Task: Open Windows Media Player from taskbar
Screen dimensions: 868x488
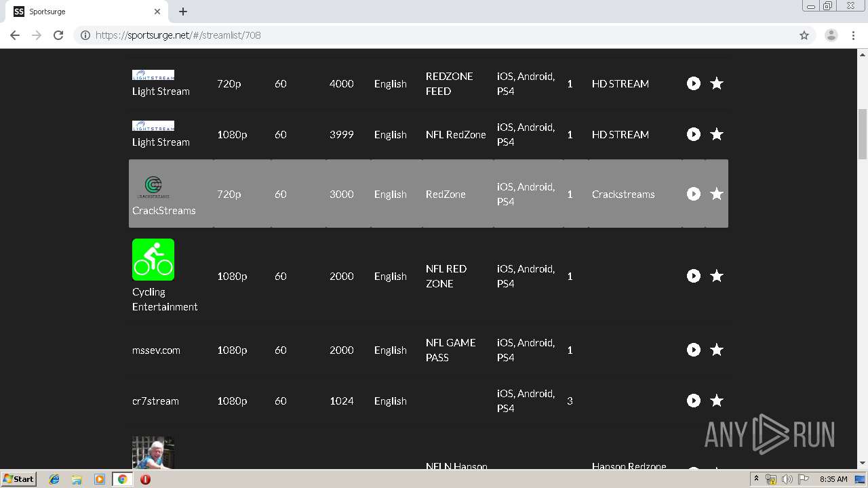Action: pyautogui.click(x=100, y=479)
